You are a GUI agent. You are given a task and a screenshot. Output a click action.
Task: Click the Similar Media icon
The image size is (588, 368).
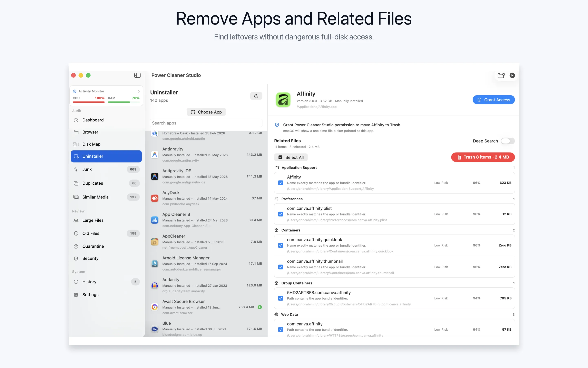(76, 197)
